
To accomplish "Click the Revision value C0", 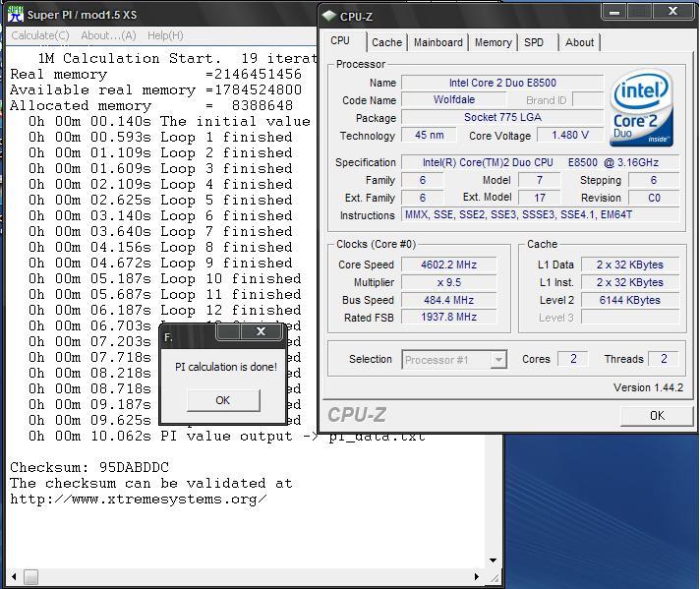I will coord(654,198).
